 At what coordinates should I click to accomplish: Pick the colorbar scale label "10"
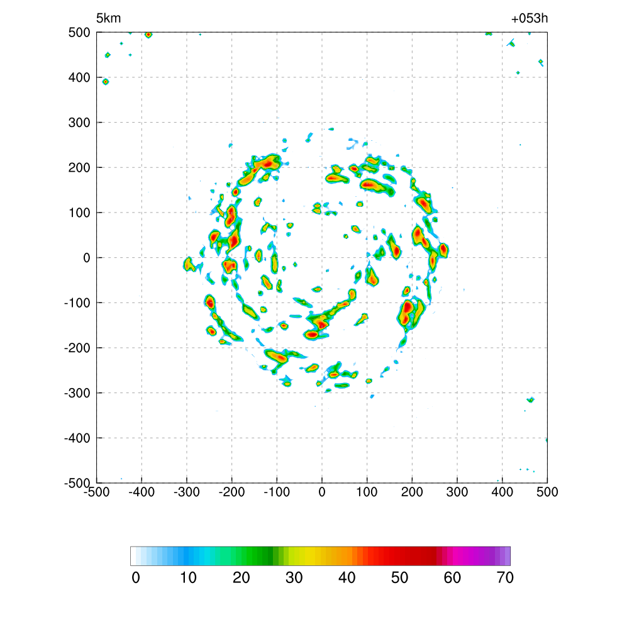tap(189, 578)
